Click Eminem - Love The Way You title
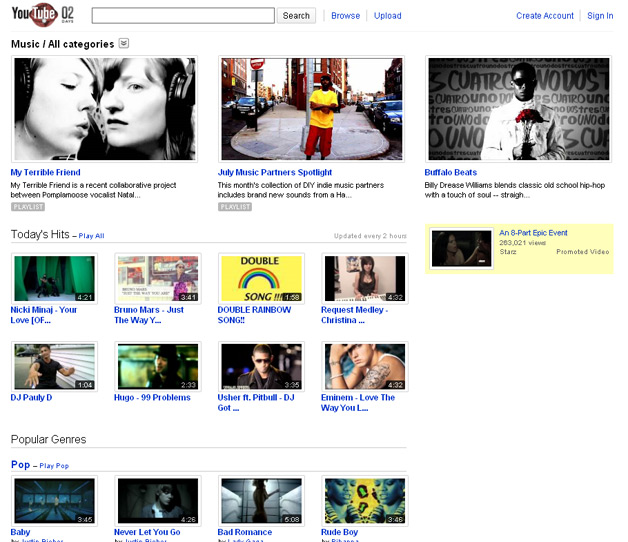Image resolution: width=628 pixels, height=542 pixels. pyautogui.click(x=358, y=403)
